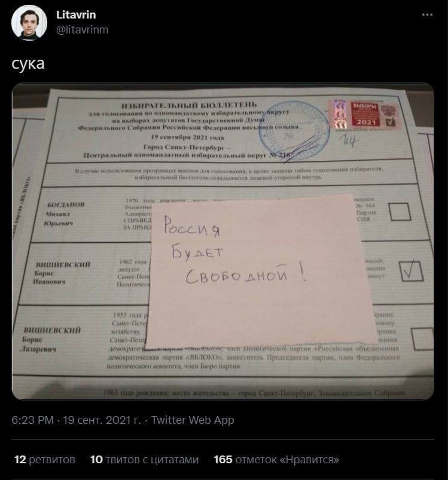Image resolution: width=448 pixels, height=480 pixels.
Task: Click the empty checkbox beside Вишневский Борис Лазаревич
Action: (422, 338)
